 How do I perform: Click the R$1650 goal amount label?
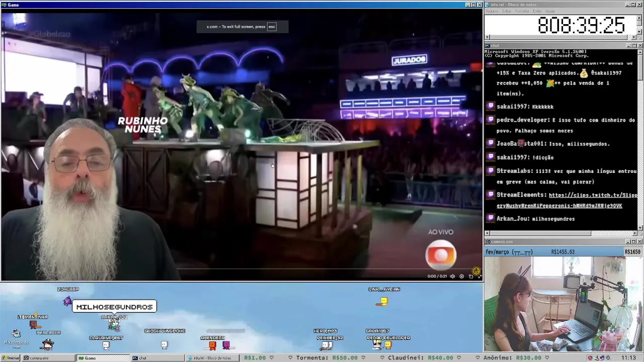pos(632,252)
